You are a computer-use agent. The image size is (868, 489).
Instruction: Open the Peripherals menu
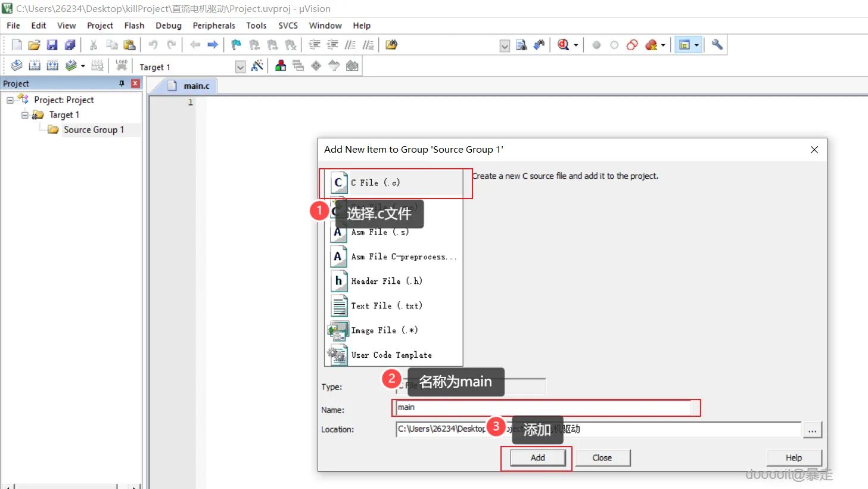[x=214, y=26]
